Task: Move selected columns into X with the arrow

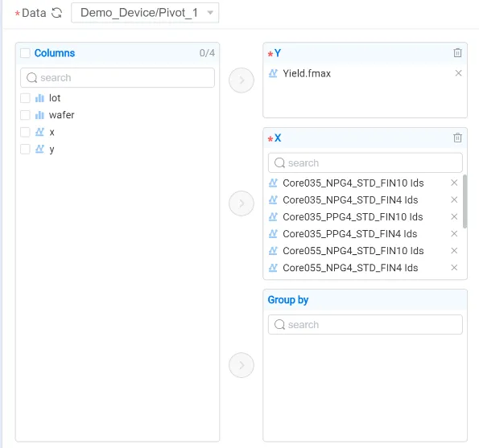Action: 242,203
